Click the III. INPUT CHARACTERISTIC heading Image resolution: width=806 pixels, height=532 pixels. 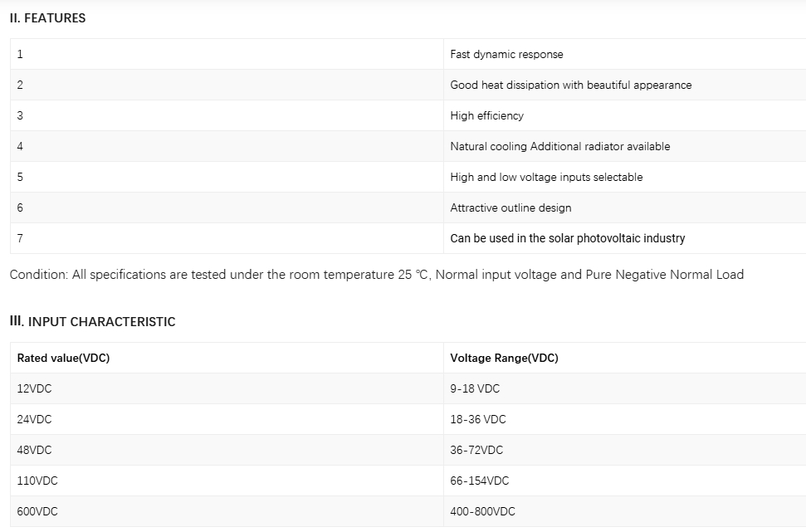tap(92, 322)
